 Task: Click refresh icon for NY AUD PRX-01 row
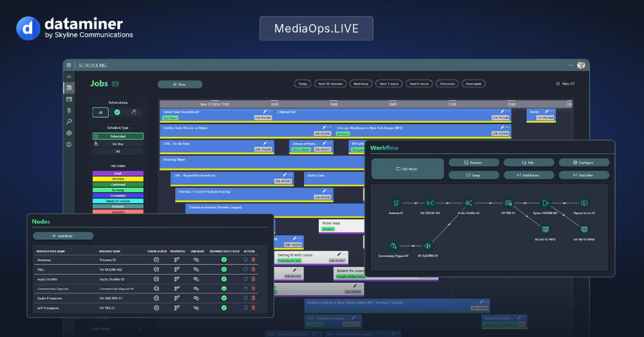(x=245, y=298)
